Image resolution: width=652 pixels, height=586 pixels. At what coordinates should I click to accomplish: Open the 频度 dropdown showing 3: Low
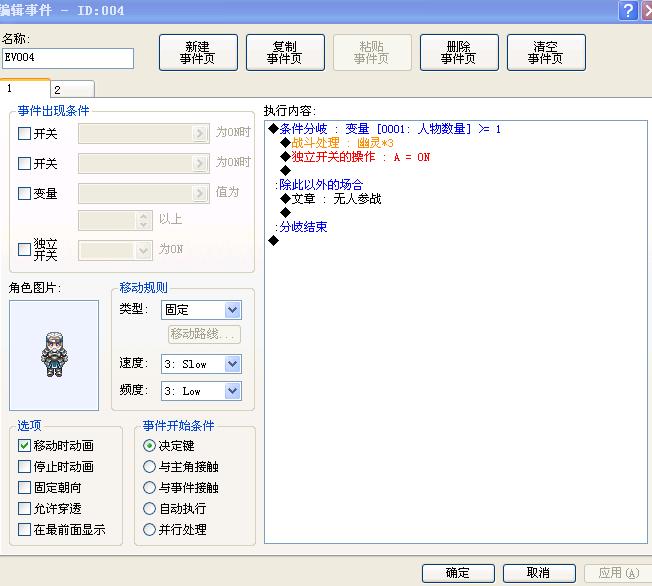(x=201, y=391)
